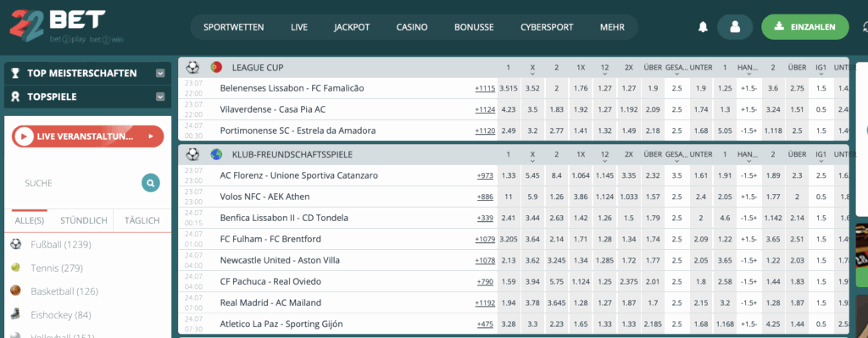
Task: Open the Mehr menu
Action: coord(612,27)
